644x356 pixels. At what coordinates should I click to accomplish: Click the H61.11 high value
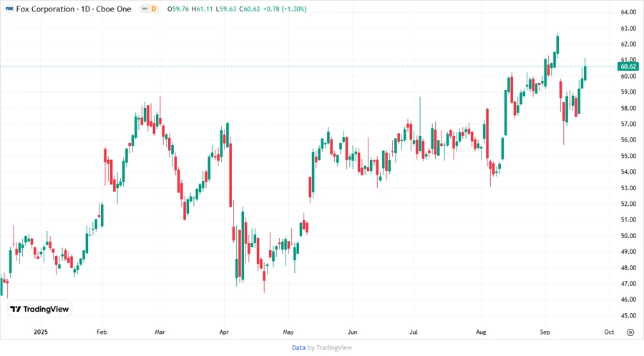202,9
